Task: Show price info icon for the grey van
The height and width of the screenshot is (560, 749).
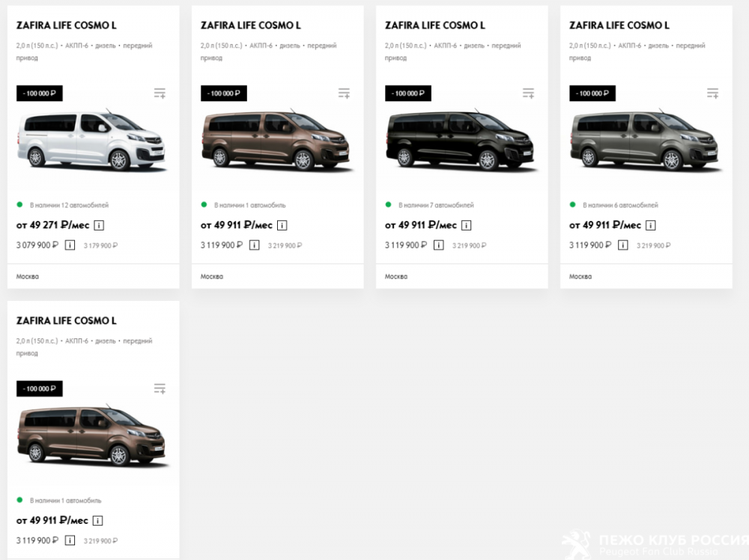Action: point(622,245)
